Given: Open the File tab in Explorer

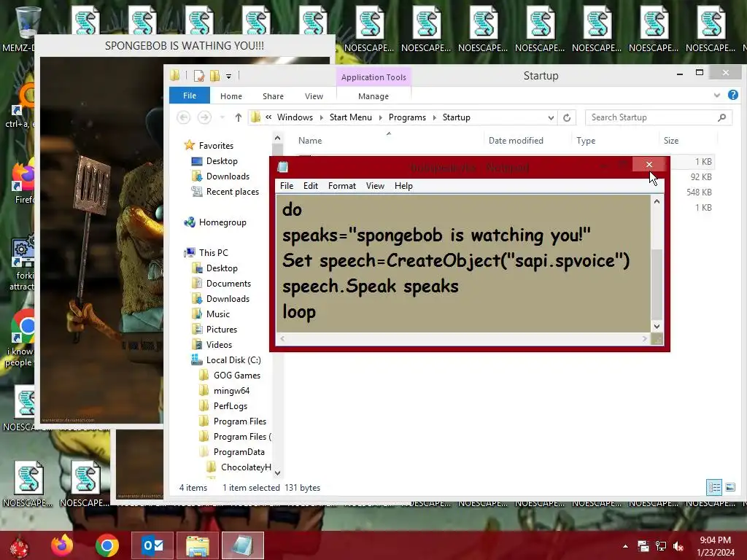Looking at the screenshot, I should tap(190, 96).
